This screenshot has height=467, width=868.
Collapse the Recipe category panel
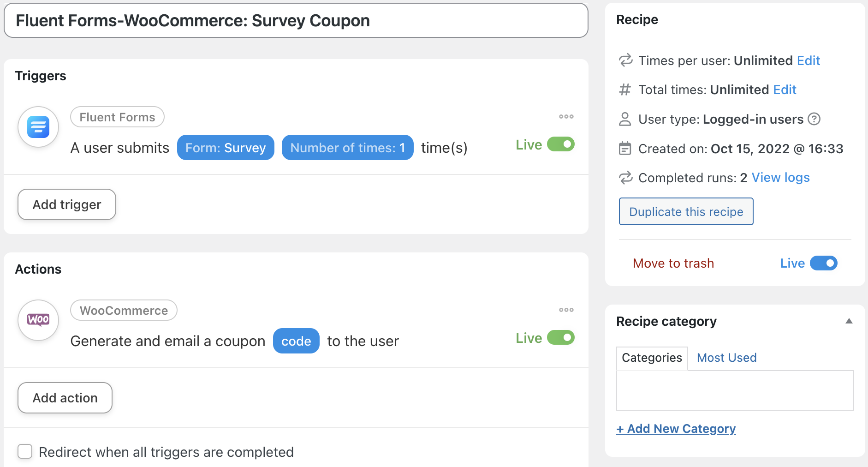849,321
